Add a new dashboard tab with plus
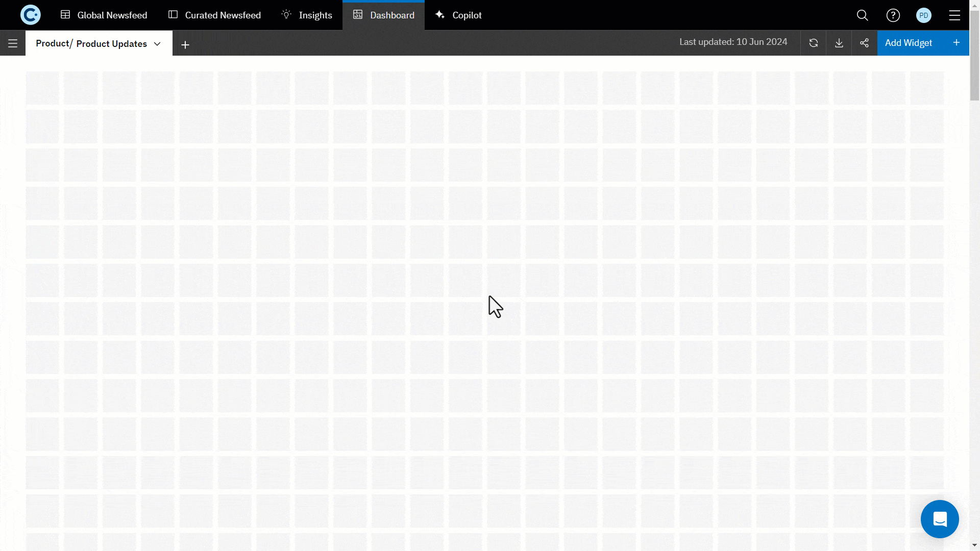 point(185,45)
